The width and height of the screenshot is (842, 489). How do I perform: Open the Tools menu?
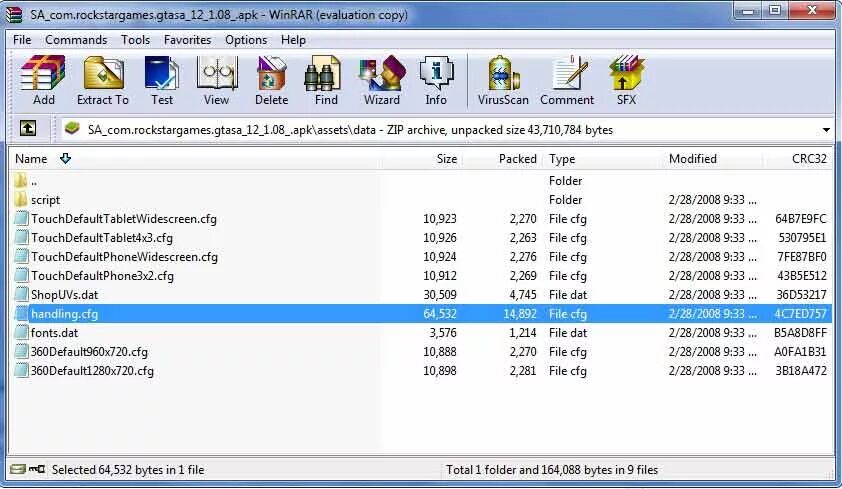[135, 40]
